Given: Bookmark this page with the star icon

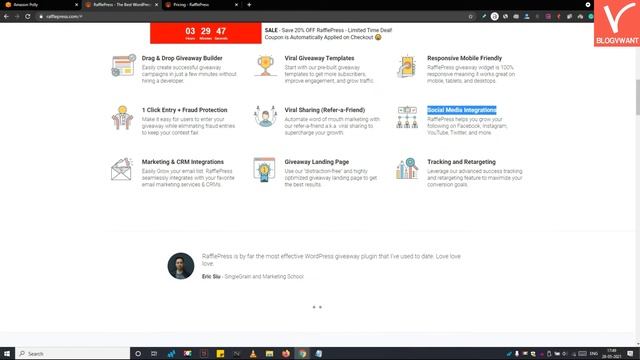Looking at the screenshot, I should 471,16.
